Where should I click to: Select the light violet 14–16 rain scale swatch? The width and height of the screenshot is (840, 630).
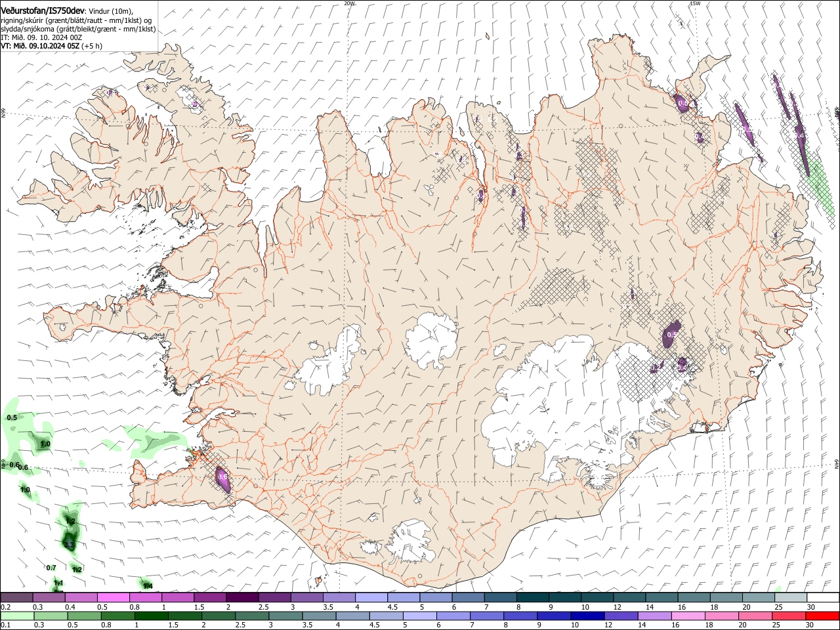(654, 616)
